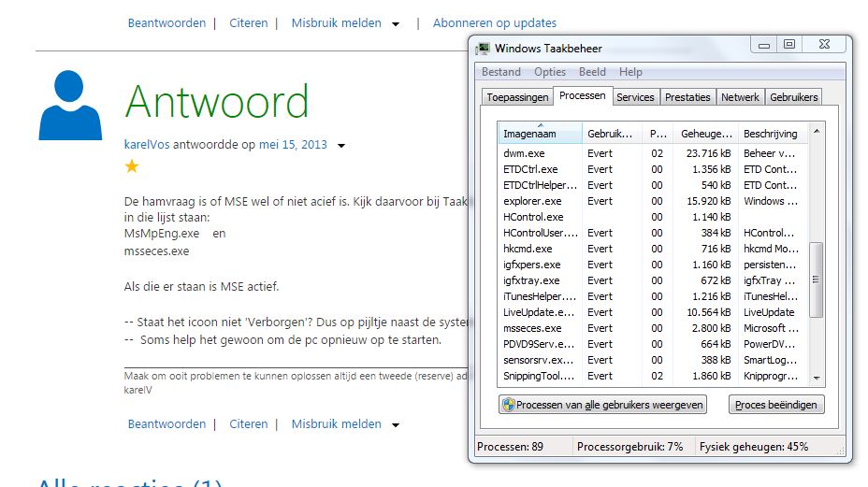Click the top Beantwoorden link

pos(166,23)
